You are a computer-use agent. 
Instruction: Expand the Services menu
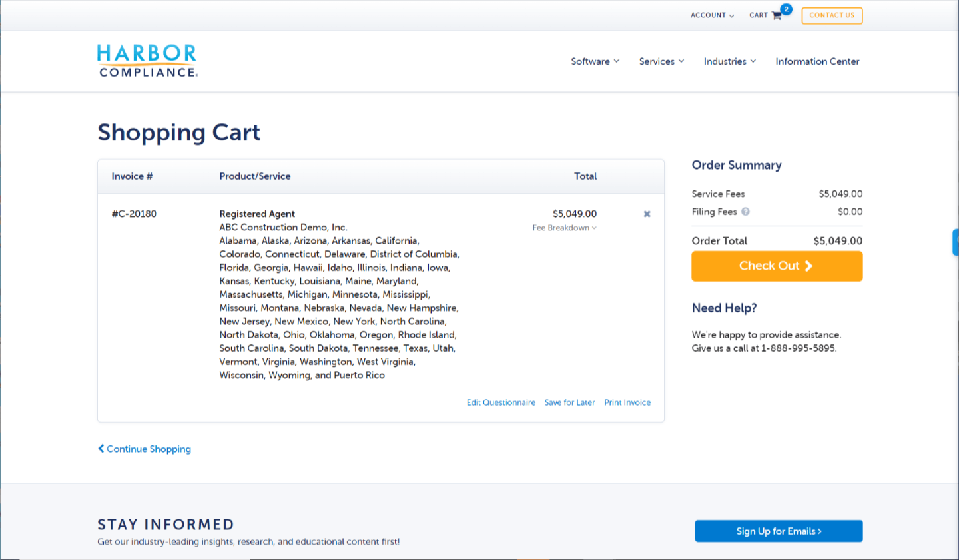[661, 61]
